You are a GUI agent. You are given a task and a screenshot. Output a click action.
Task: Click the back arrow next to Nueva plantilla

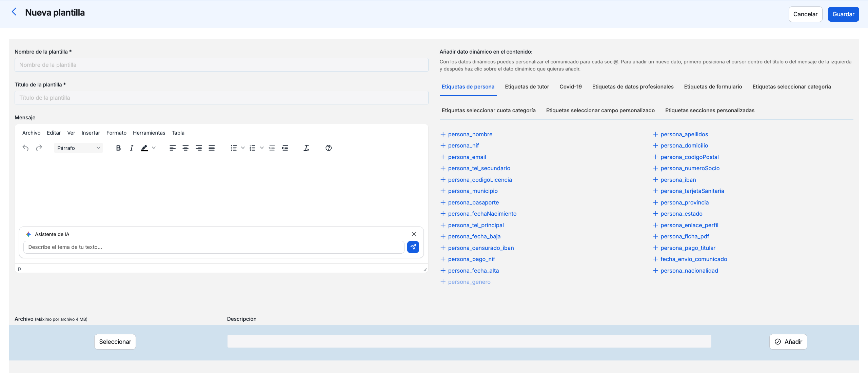pyautogui.click(x=14, y=12)
